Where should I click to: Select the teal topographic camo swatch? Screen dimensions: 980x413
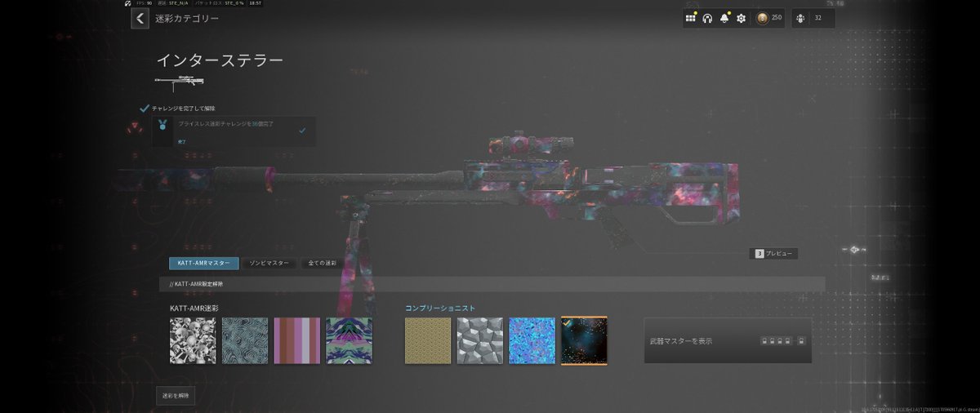point(245,340)
